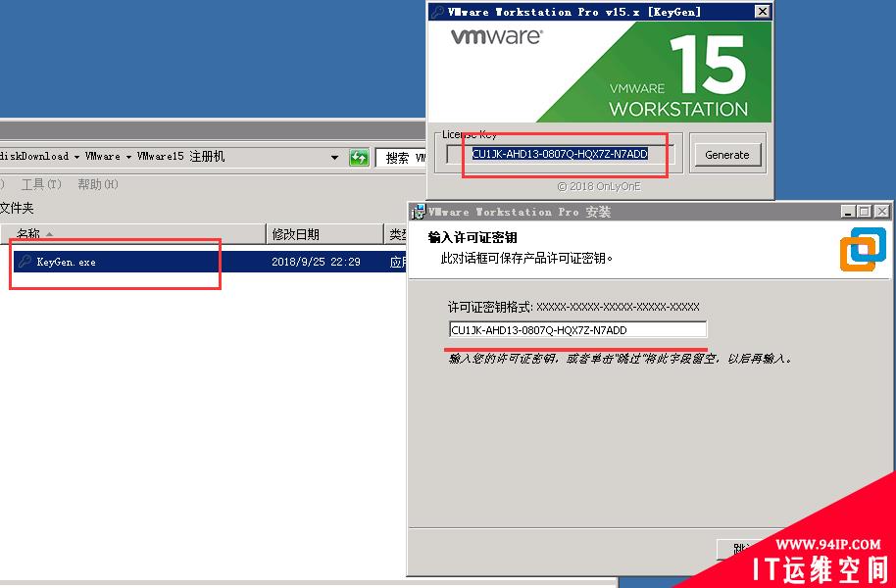896x588 pixels.
Task: Click the diskDownload breadcrumb segment
Action: (x=34, y=157)
